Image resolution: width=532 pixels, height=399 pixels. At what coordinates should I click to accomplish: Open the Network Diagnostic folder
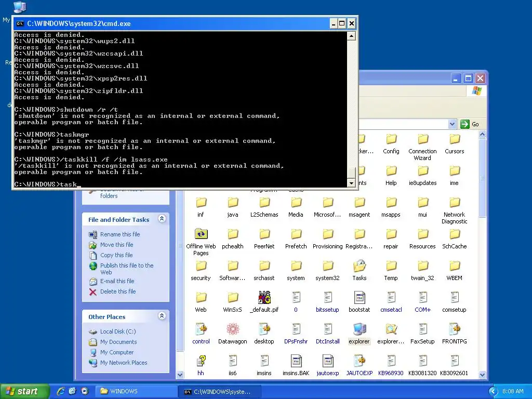454,203
